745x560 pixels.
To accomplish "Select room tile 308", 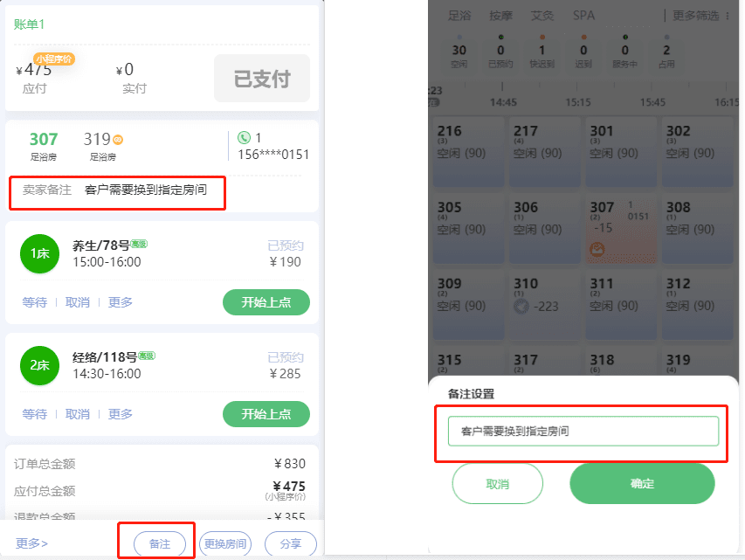I will click(x=698, y=229).
